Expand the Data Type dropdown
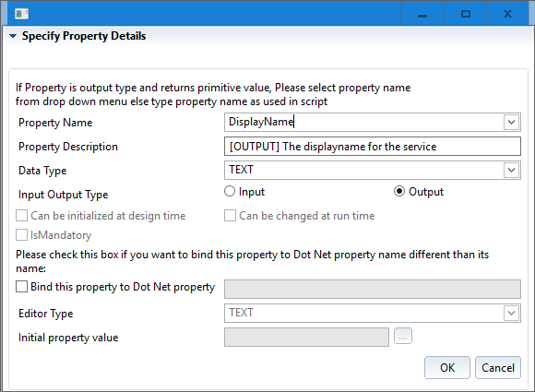The image size is (535, 392). coord(511,170)
